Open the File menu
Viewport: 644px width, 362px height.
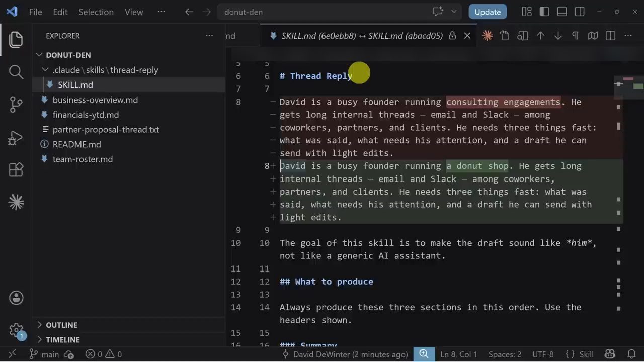coord(36,12)
